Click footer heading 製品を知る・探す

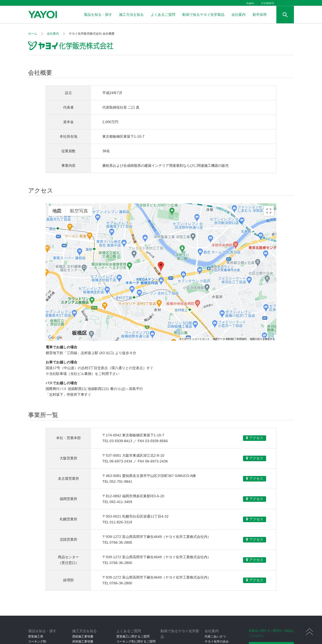point(42,631)
